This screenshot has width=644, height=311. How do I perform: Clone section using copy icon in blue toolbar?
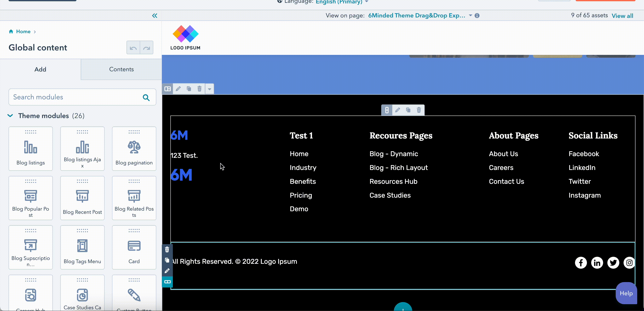click(189, 89)
